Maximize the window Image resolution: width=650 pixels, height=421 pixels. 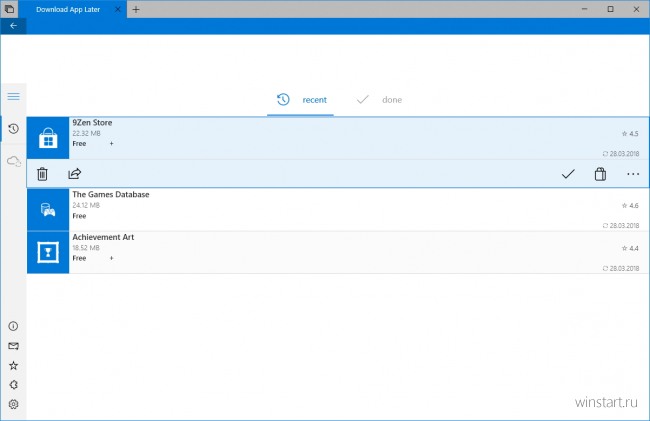pos(611,9)
